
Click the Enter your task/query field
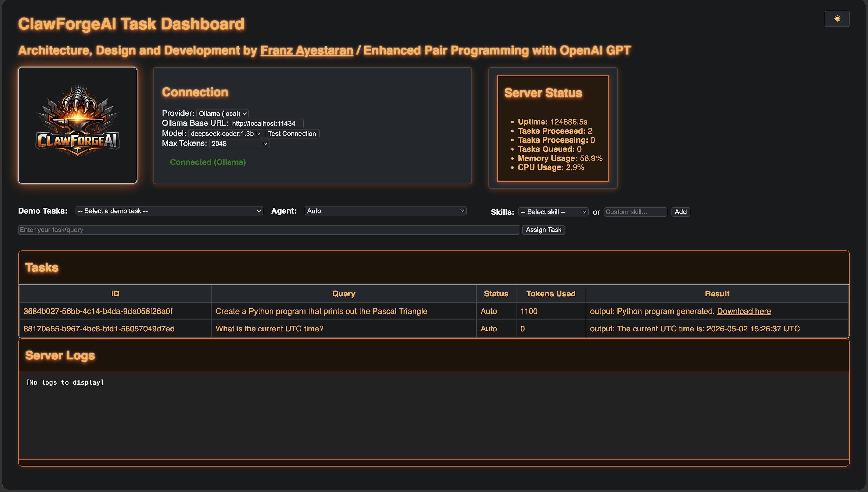(269, 230)
